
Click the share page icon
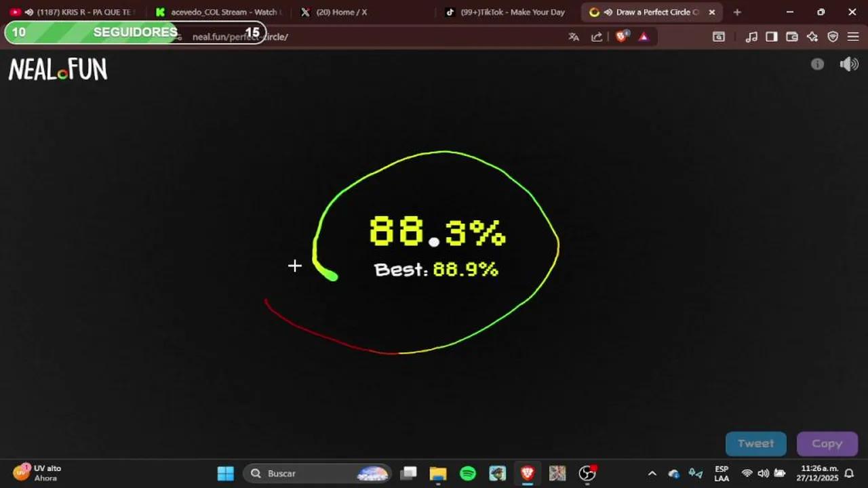(x=597, y=37)
